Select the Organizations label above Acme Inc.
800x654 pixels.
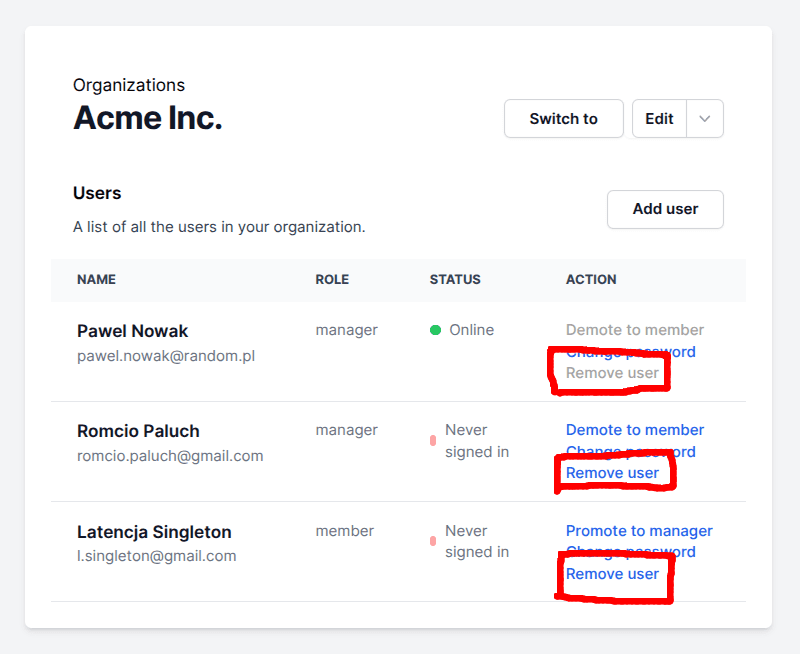point(129,85)
